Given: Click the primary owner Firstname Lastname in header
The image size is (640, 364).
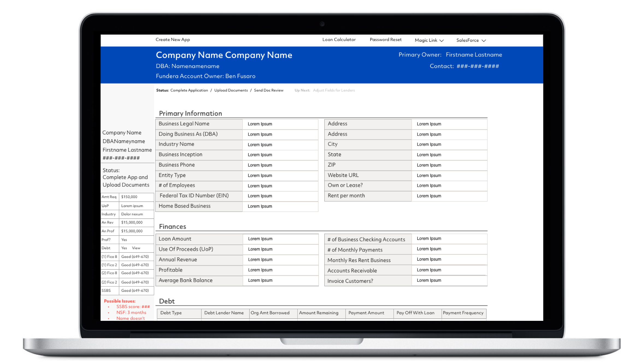Looking at the screenshot, I should coord(474,55).
